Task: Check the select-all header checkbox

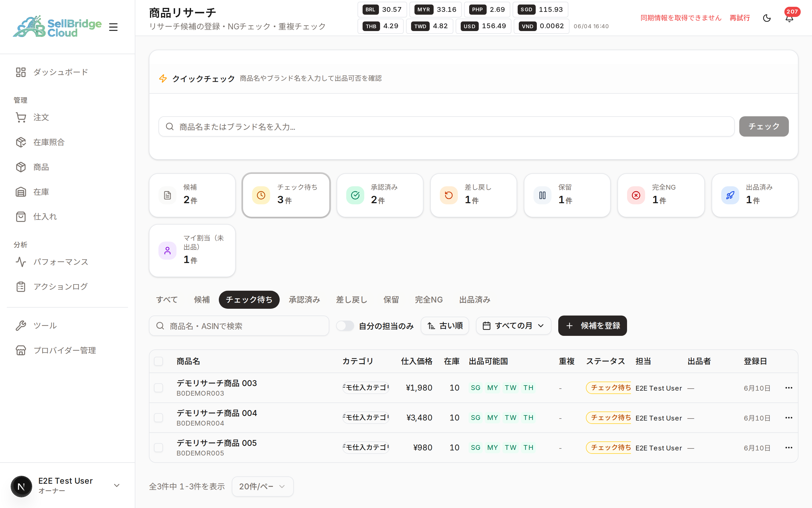Action: (158, 361)
